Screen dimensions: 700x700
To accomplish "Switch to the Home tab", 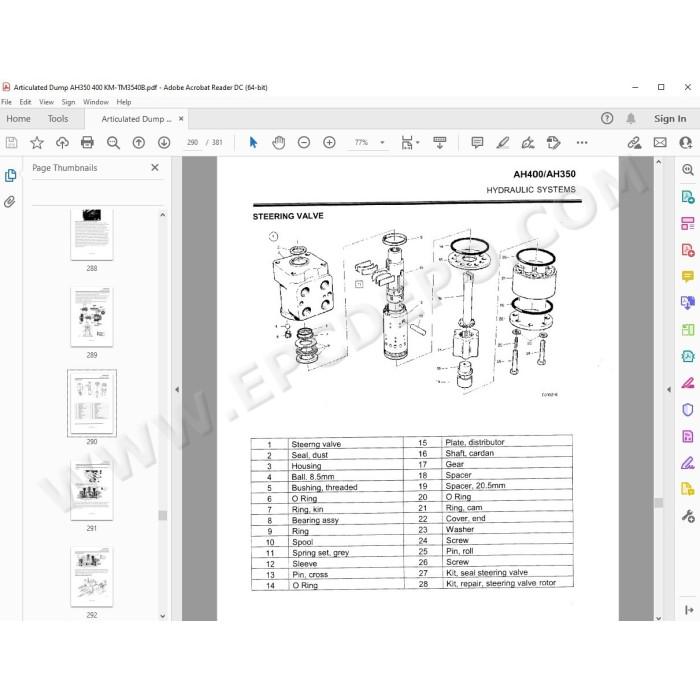I will 18,119.
